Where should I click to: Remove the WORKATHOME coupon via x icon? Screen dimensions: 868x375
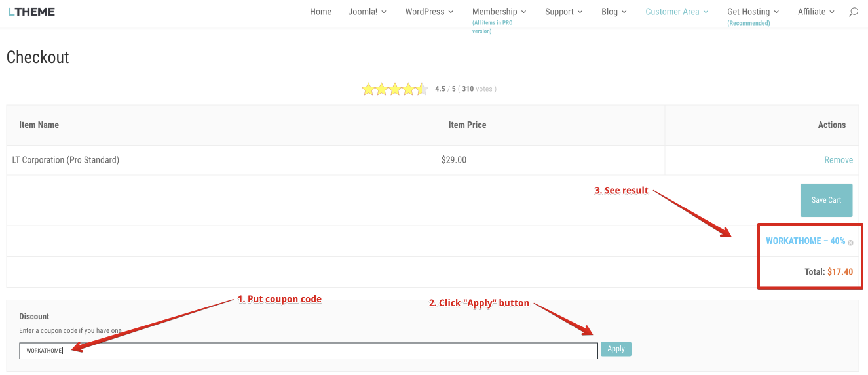850,243
